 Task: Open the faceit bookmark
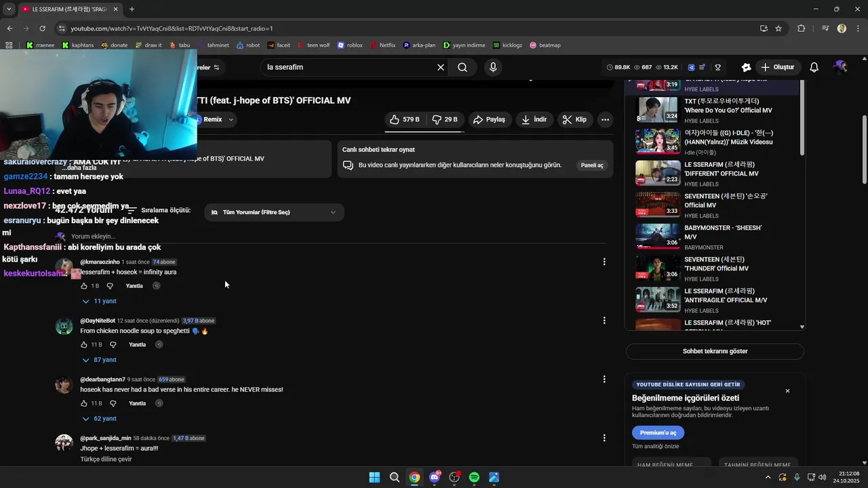click(x=279, y=45)
